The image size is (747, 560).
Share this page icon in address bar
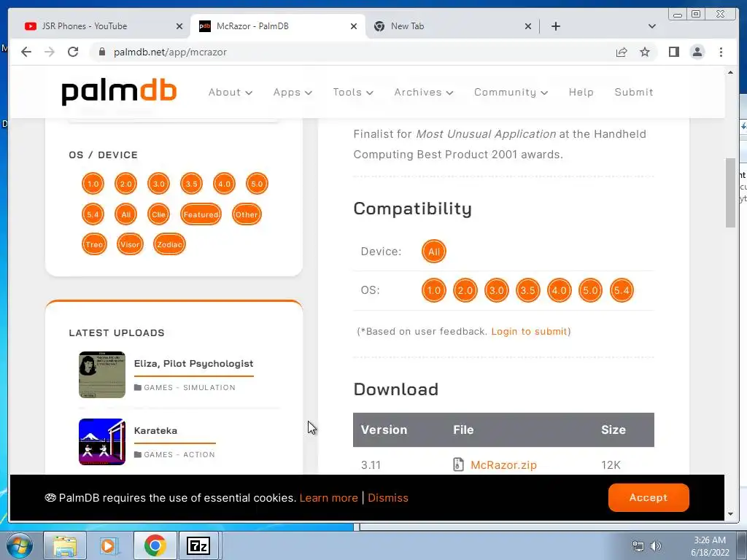click(x=622, y=52)
